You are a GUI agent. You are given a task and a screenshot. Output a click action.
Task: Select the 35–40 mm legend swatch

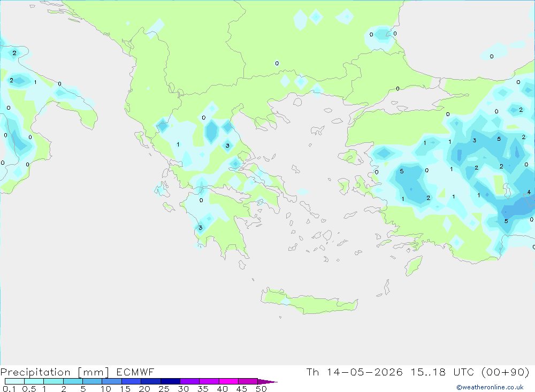[209, 381]
